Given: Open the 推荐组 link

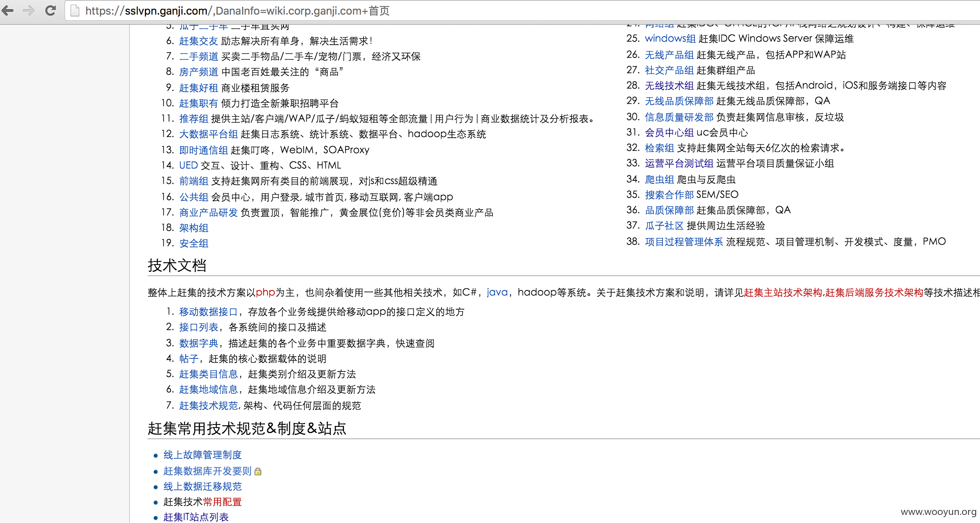Looking at the screenshot, I should [194, 118].
